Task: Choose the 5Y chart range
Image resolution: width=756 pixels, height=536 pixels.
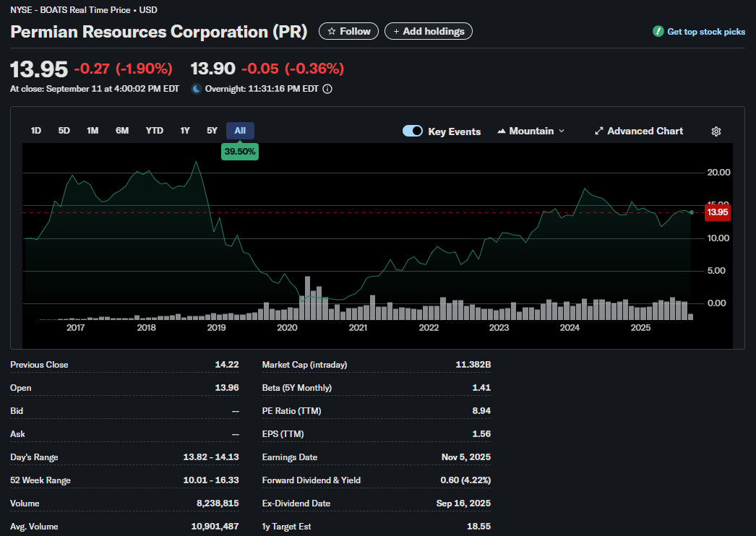Action: (x=212, y=131)
